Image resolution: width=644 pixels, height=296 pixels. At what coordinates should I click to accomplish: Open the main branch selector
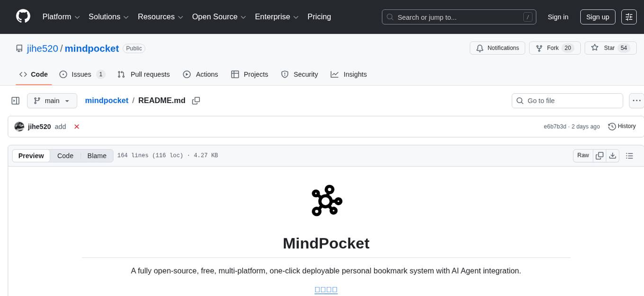point(52,100)
